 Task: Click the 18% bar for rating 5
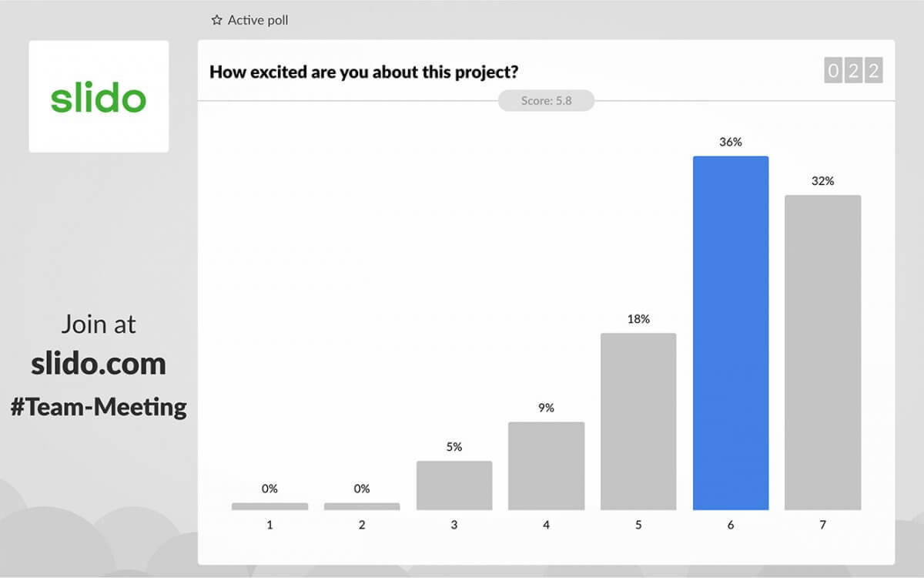[x=638, y=420]
